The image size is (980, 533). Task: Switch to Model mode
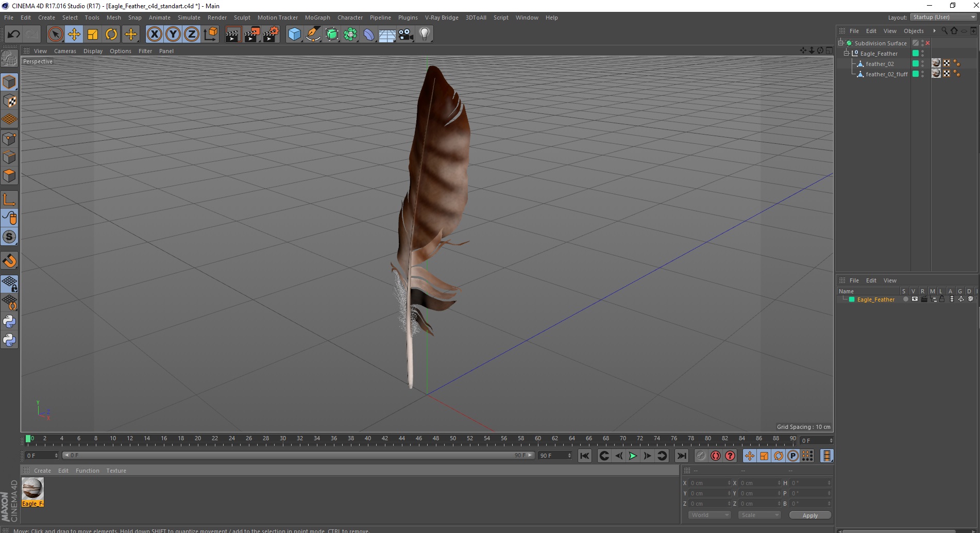coord(9,82)
